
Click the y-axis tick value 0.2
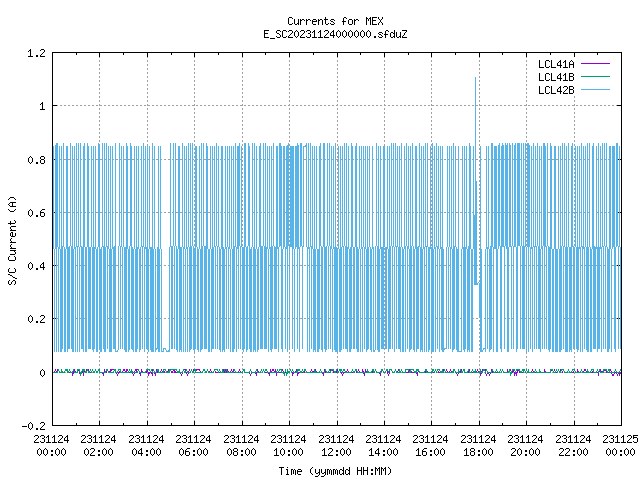(x=36, y=319)
